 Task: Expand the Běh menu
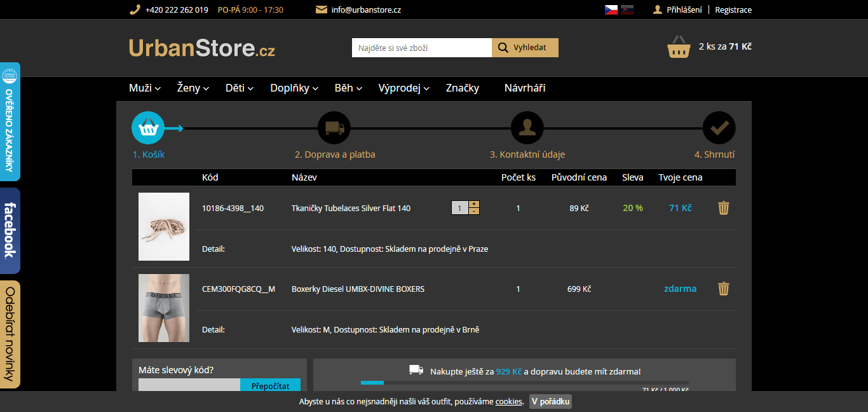[x=348, y=88]
